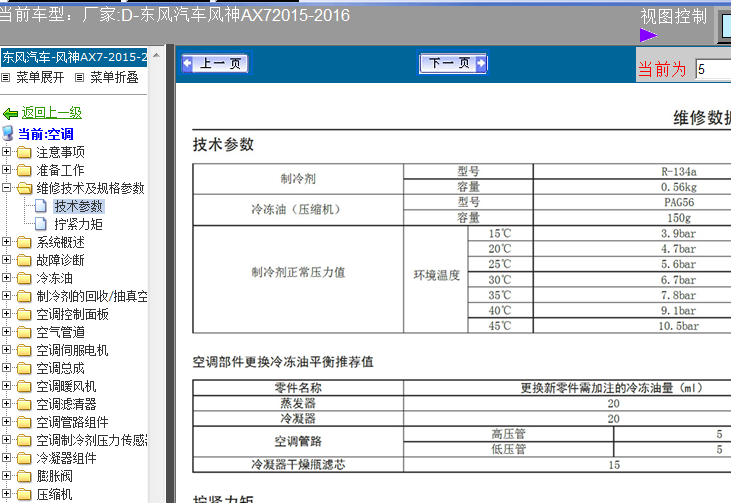Expand the 冷冻油 tree node
This screenshot has width=731, height=503.
click(x=7, y=278)
